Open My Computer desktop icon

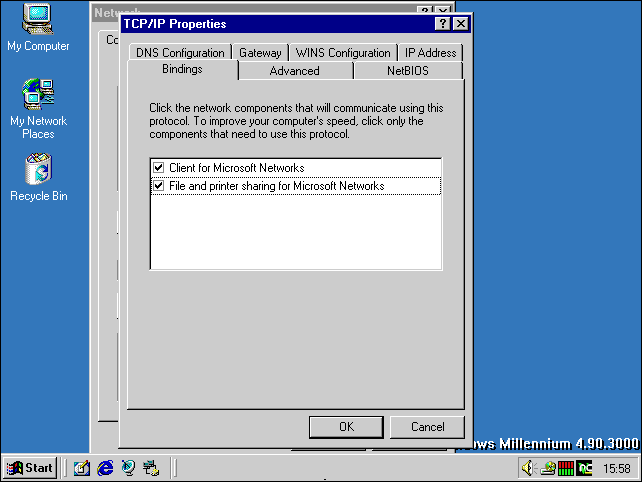pyautogui.click(x=38, y=27)
